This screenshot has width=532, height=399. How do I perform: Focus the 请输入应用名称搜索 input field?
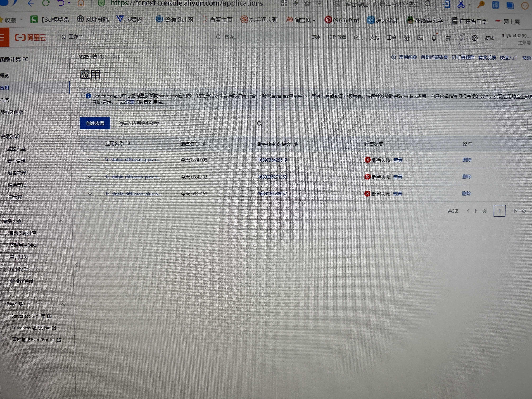point(184,123)
